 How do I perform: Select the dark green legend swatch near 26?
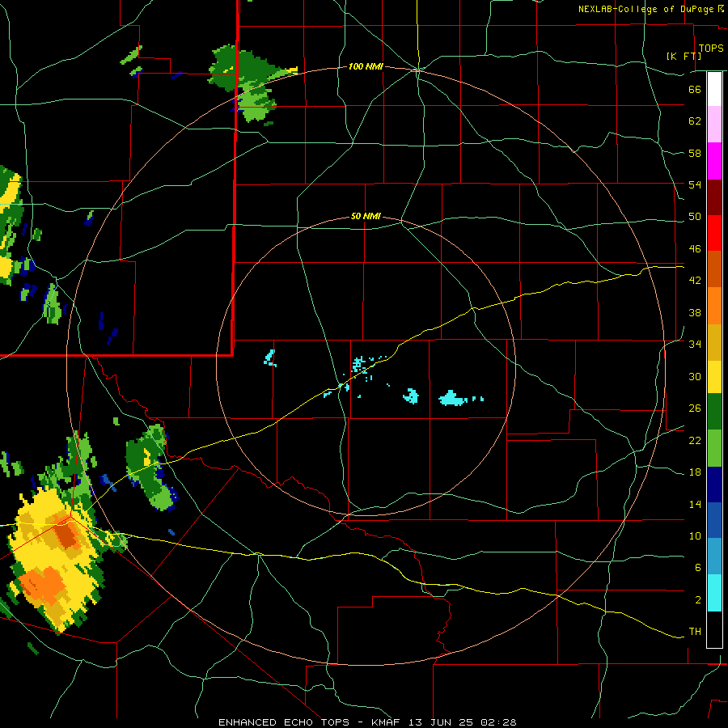click(x=714, y=412)
